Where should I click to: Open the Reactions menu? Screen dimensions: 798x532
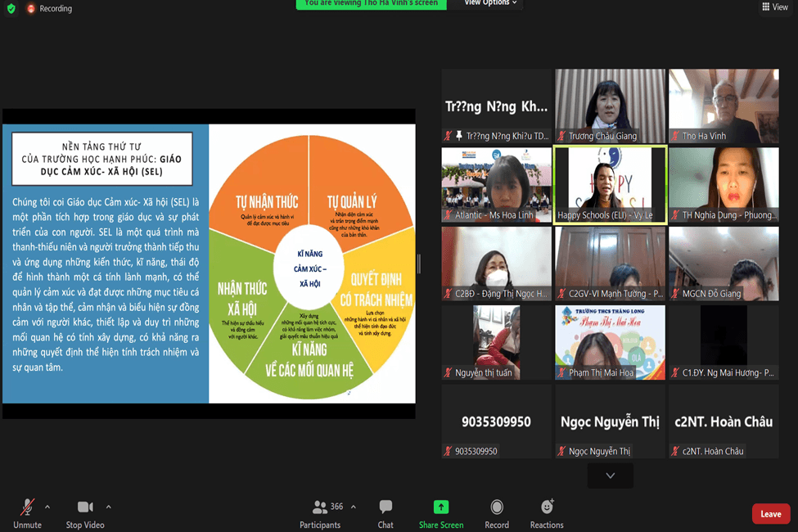pos(547,507)
